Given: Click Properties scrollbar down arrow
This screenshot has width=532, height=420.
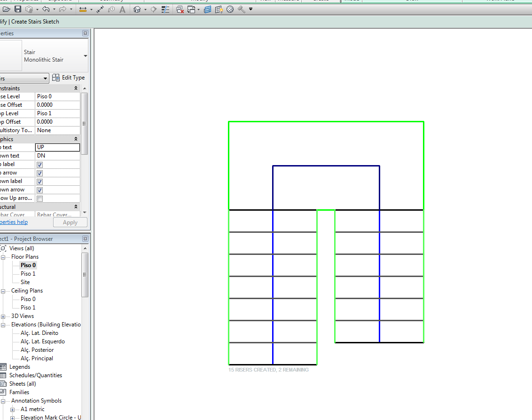Looking at the screenshot, I should 85,212.
